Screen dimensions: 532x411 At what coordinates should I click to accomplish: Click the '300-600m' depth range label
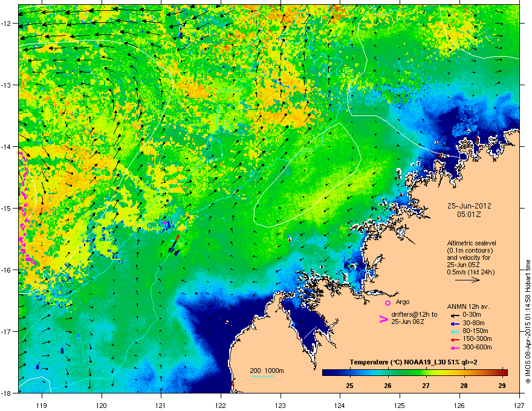pos(477,348)
